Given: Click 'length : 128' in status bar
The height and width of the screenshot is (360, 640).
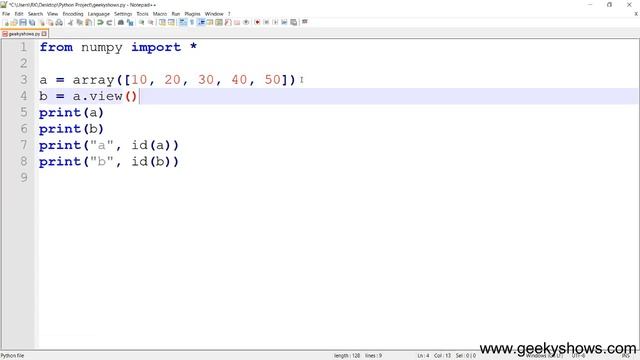Looking at the screenshot, I should click(x=347, y=356).
